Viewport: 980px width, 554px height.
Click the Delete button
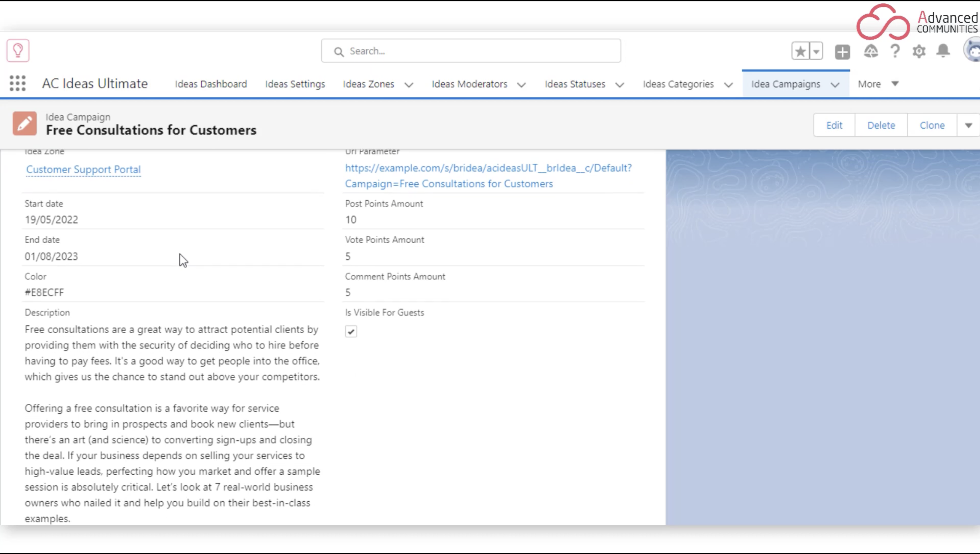pos(881,125)
